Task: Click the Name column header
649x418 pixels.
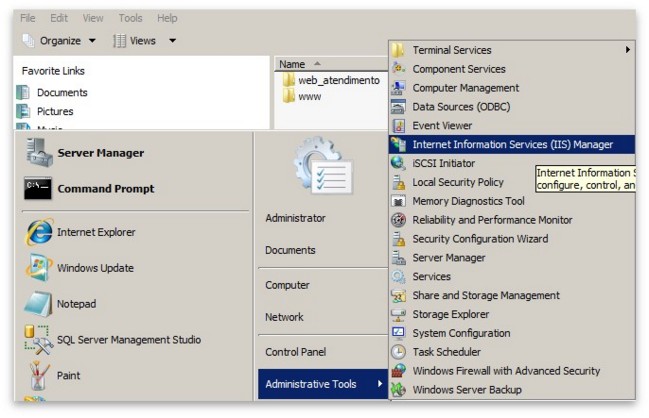Action: pyautogui.click(x=330, y=64)
